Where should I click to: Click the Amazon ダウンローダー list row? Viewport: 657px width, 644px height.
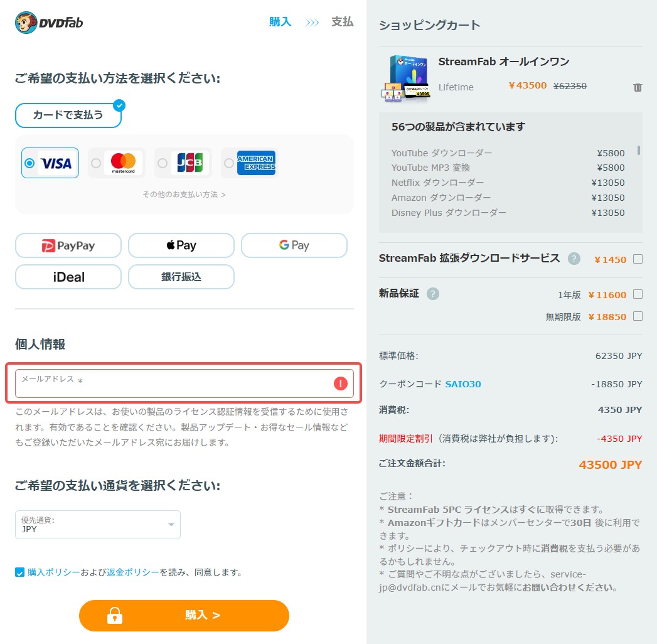508,198
